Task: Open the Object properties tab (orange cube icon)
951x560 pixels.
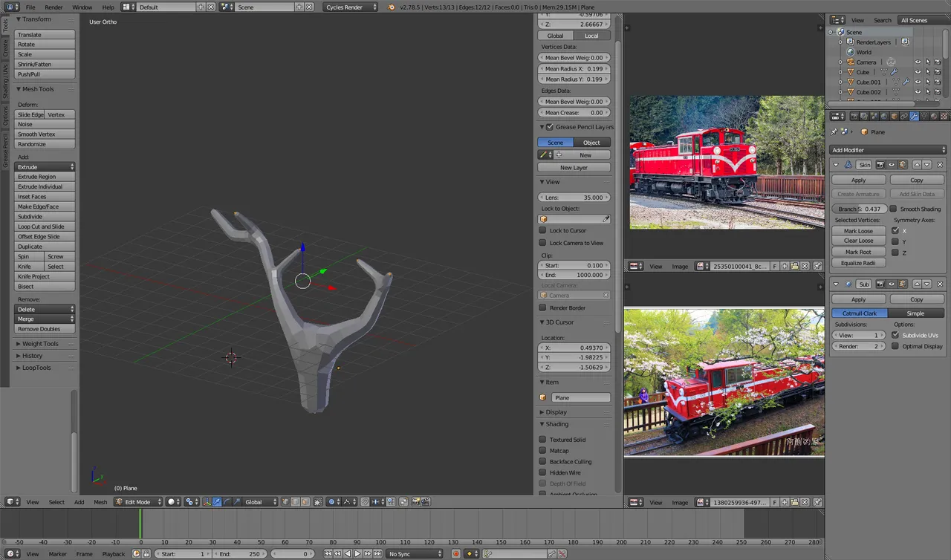Action: (894, 116)
